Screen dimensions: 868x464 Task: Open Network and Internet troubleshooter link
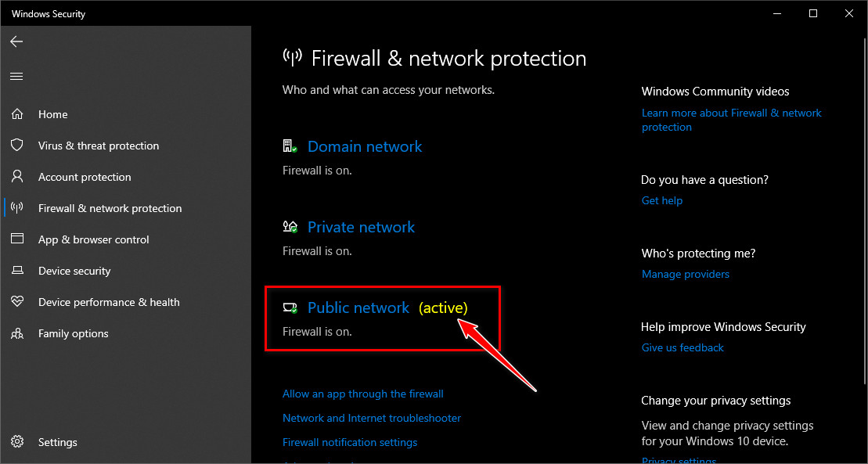pyautogui.click(x=372, y=418)
